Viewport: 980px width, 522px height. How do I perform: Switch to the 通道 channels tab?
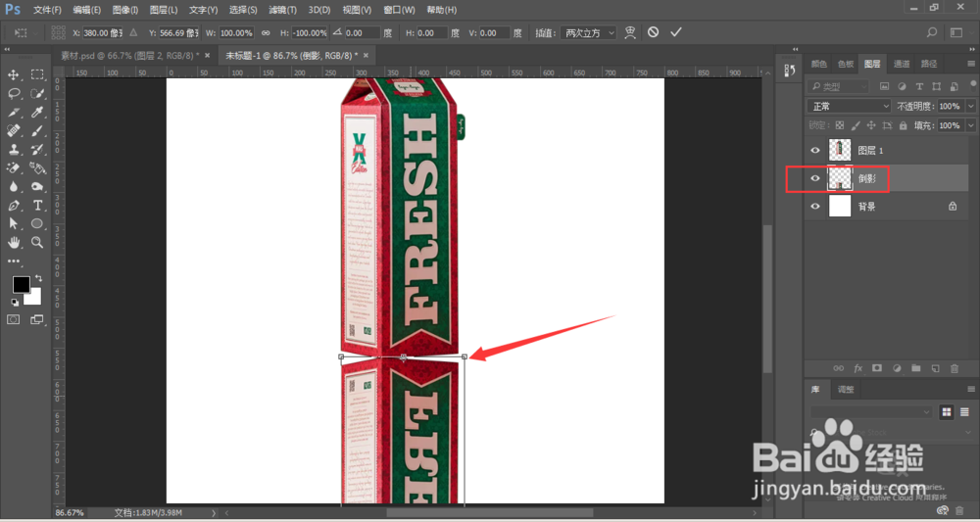click(902, 64)
